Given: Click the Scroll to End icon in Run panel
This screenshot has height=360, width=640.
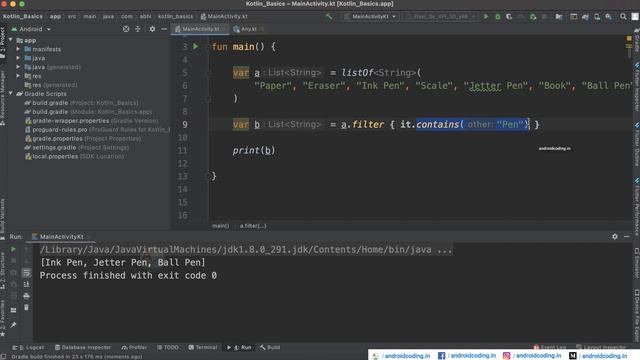Looking at the screenshot, I should tap(27, 284).
